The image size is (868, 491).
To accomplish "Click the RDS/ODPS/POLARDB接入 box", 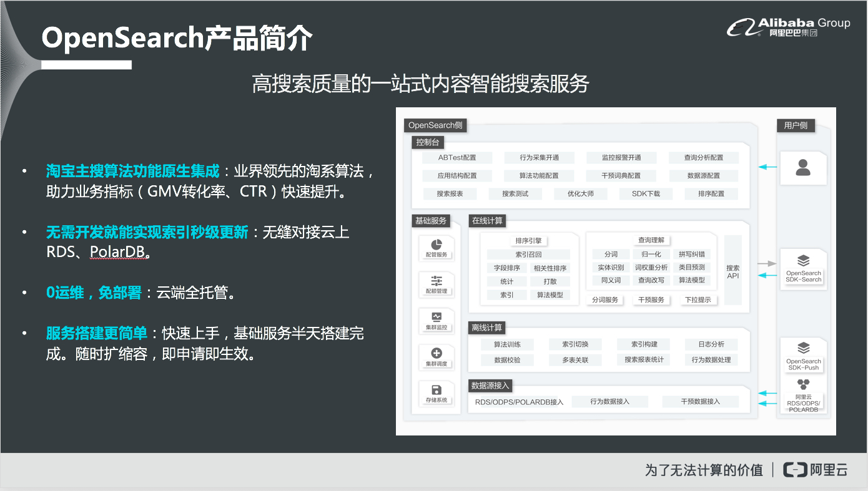I will [519, 402].
